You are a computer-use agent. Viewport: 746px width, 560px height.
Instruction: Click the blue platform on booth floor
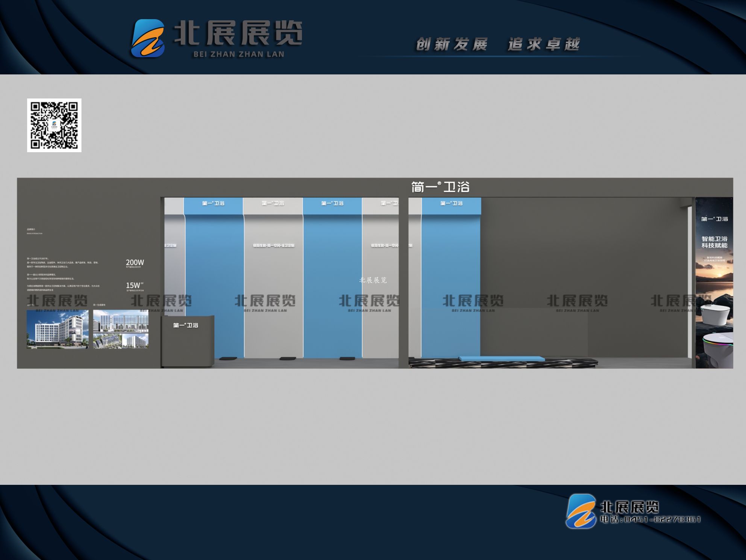click(502, 359)
